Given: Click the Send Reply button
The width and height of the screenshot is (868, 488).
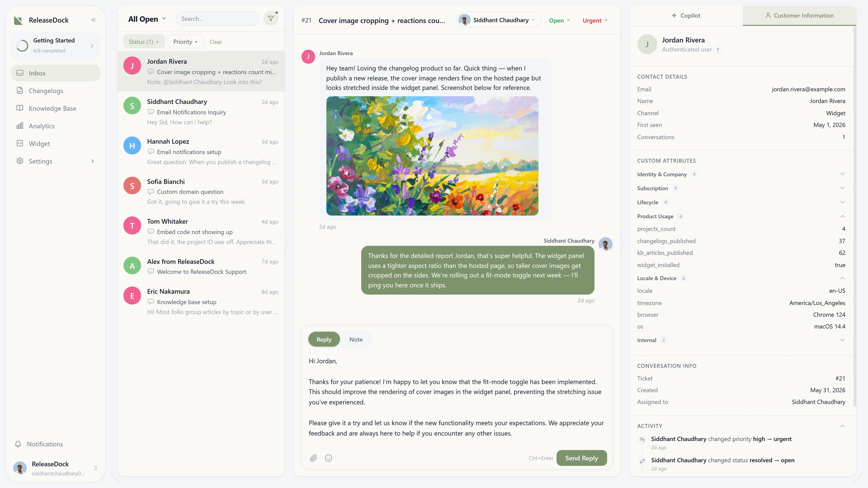Looking at the screenshot, I should [582, 458].
